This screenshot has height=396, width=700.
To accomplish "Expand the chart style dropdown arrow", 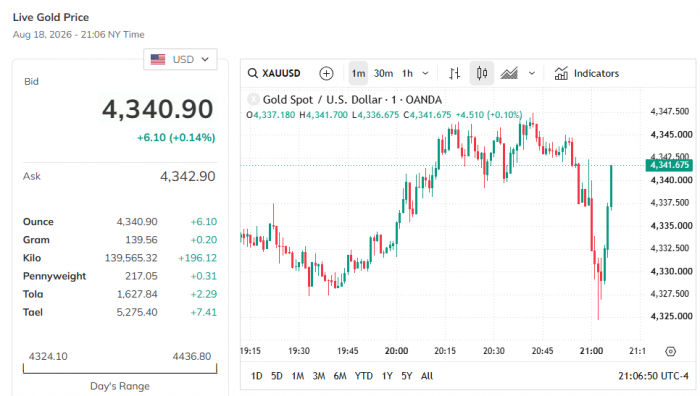I will [x=532, y=73].
